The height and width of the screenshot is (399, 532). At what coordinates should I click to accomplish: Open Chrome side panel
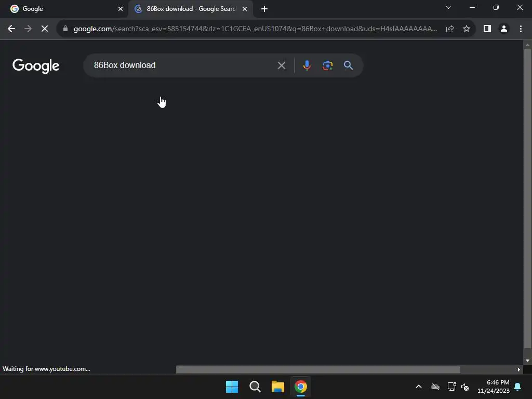click(487, 29)
